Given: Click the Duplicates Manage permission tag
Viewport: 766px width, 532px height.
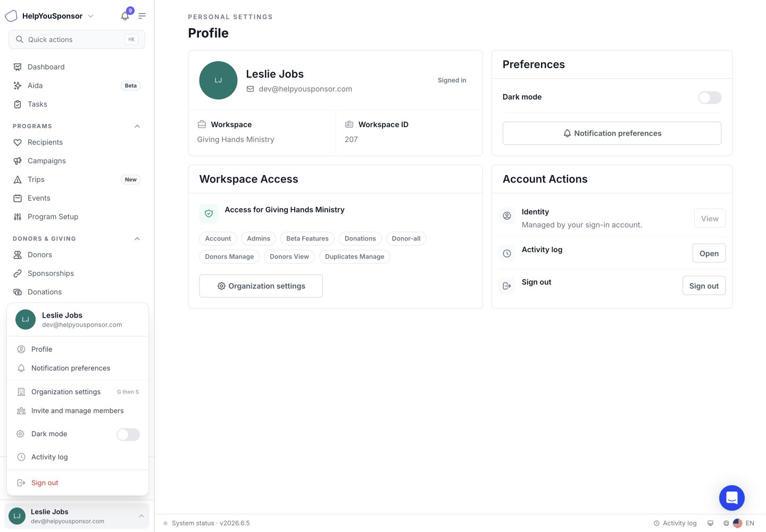Looking at the screenshot, I should point(355,257).
